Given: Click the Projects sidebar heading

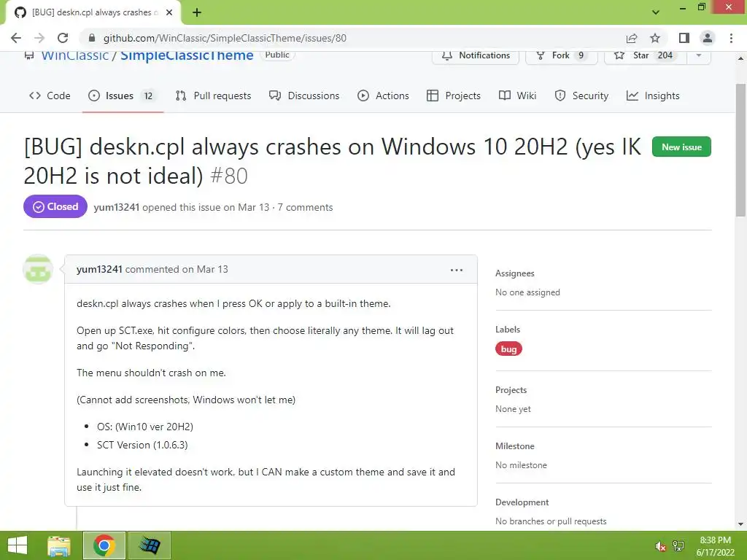Looking at the screenshot, I should [x=511, y=390].
